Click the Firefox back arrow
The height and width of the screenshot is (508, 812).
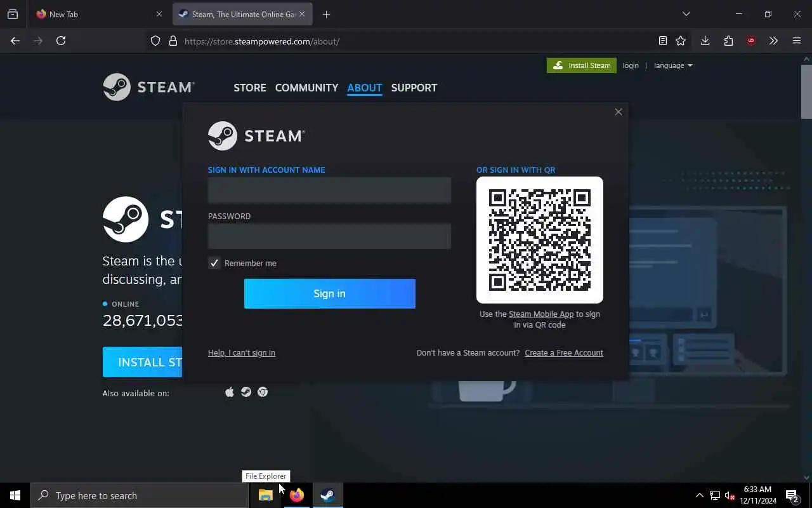(15, 41)
